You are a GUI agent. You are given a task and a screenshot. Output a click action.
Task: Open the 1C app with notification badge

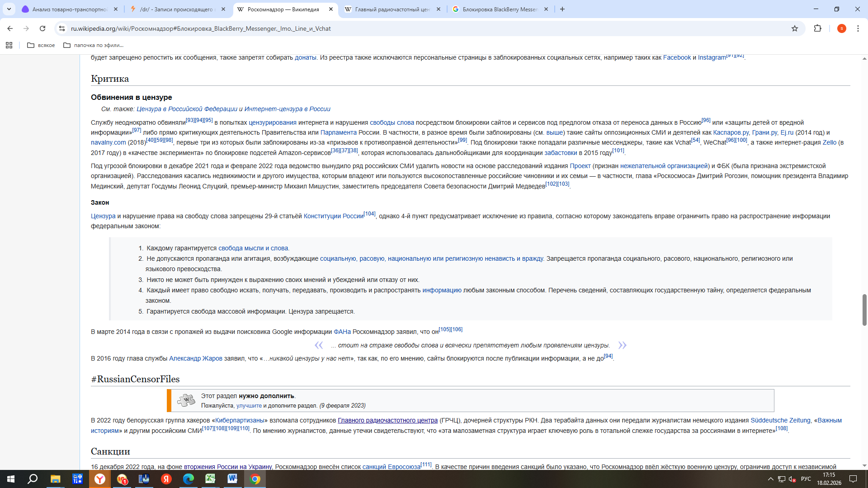[x=122, y=479]
